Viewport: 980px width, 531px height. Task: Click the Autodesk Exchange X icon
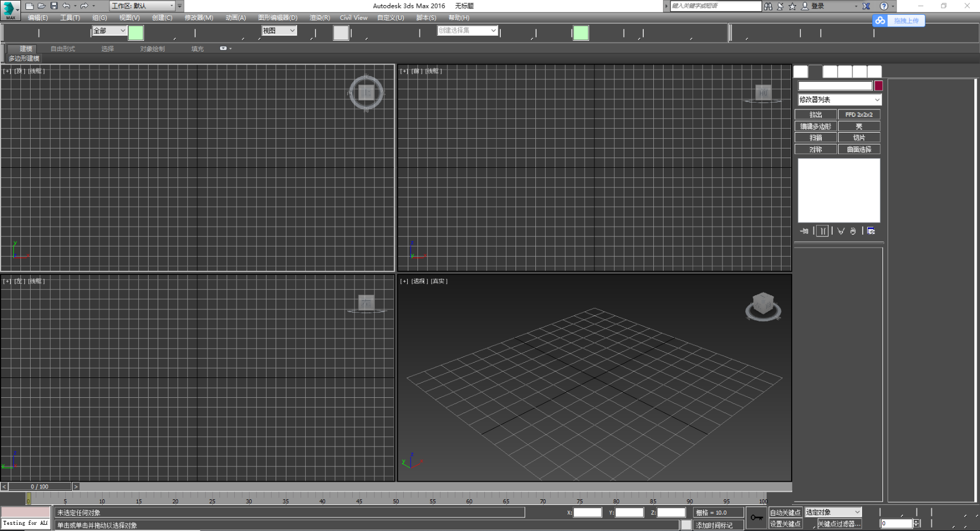867,6
